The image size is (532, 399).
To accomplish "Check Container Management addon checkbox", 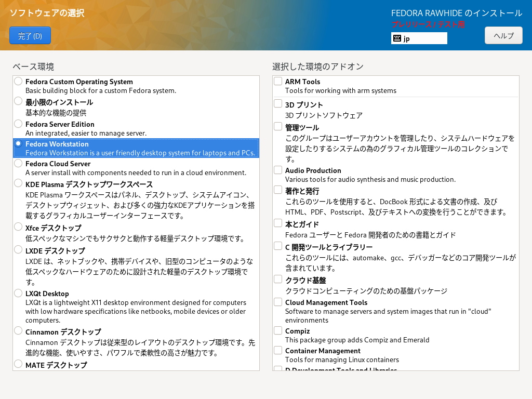I will coord(278,350).
